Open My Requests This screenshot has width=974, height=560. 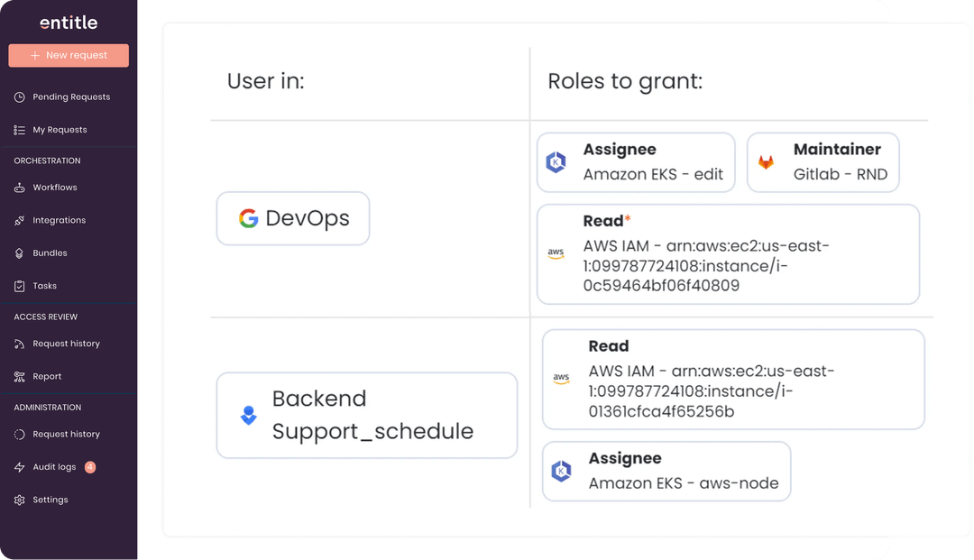pos(56,129)
